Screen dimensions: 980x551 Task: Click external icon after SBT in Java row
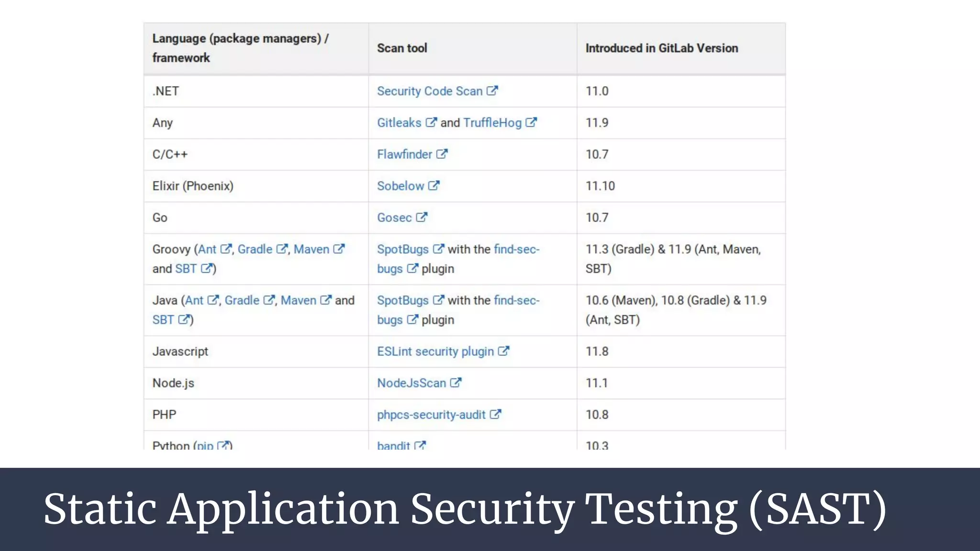[x=184, y=319]
